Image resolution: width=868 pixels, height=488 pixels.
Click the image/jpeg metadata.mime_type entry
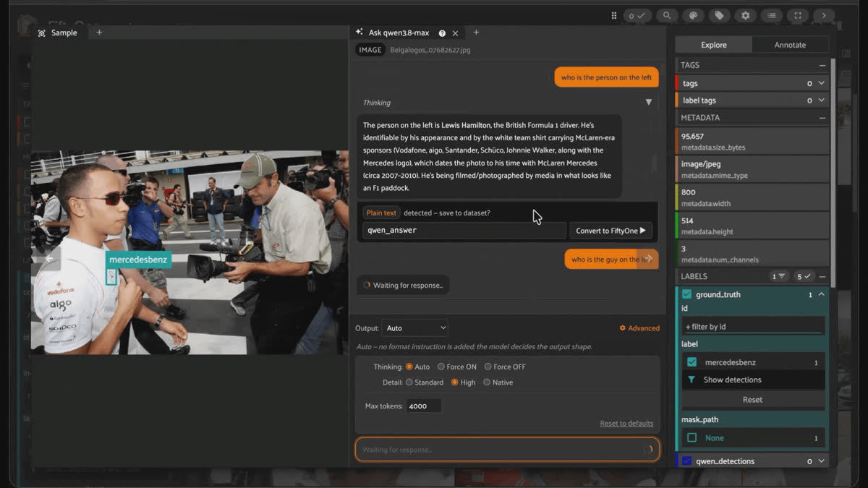(x=752, y=169)
